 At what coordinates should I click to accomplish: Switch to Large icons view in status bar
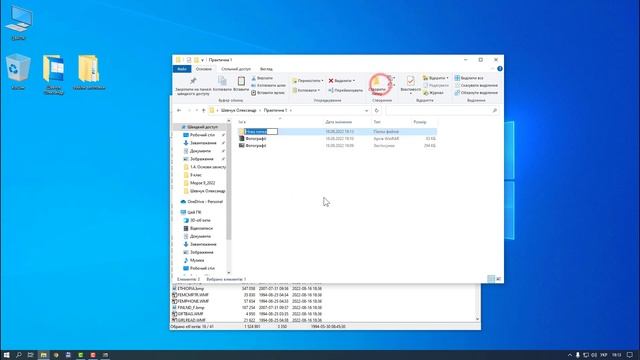[498, 279]
